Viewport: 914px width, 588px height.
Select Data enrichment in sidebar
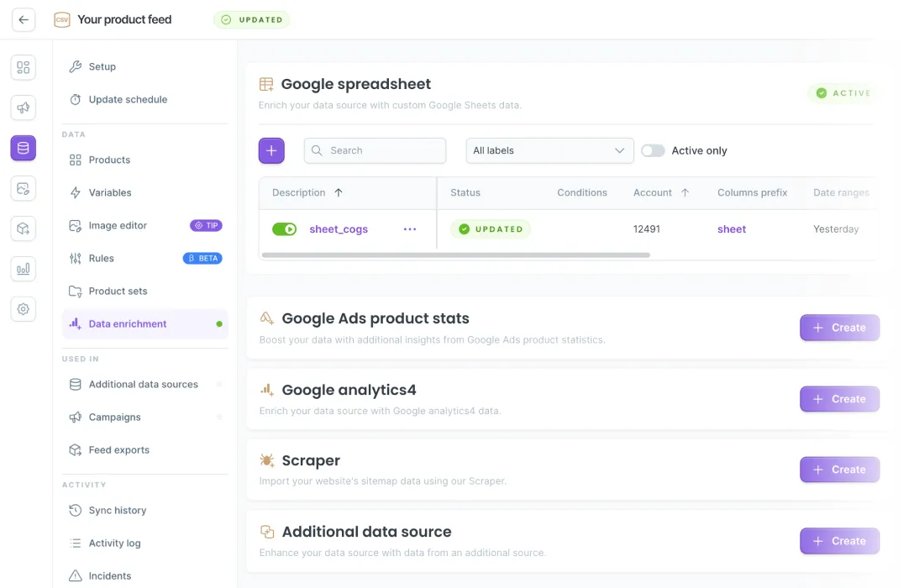tap(145, 324)
